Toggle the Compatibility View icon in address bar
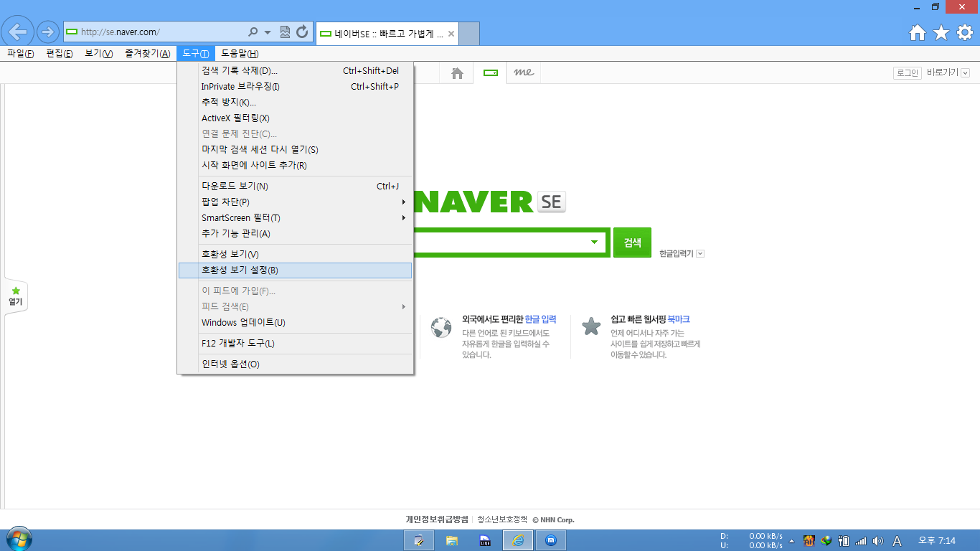The height and width of the screenshot is (551, 980). pos(285,32)
